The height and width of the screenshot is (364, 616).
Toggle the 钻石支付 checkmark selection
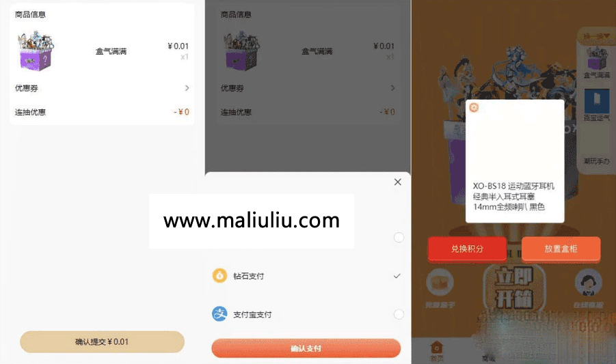pos(397,276)
